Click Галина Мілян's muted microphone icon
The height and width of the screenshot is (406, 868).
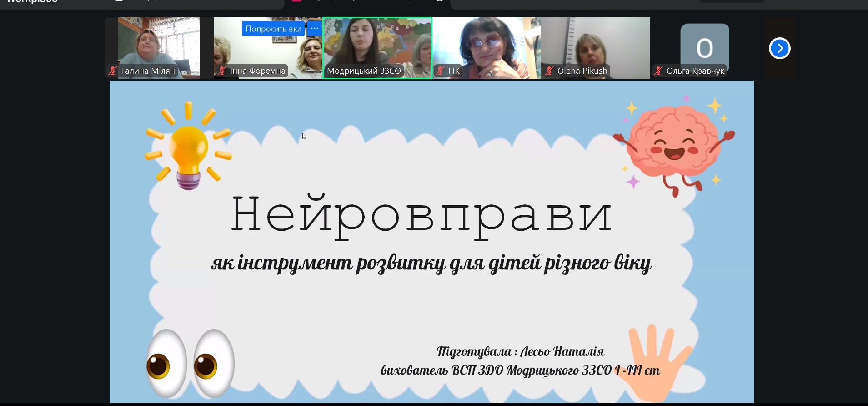coord(113,71)
